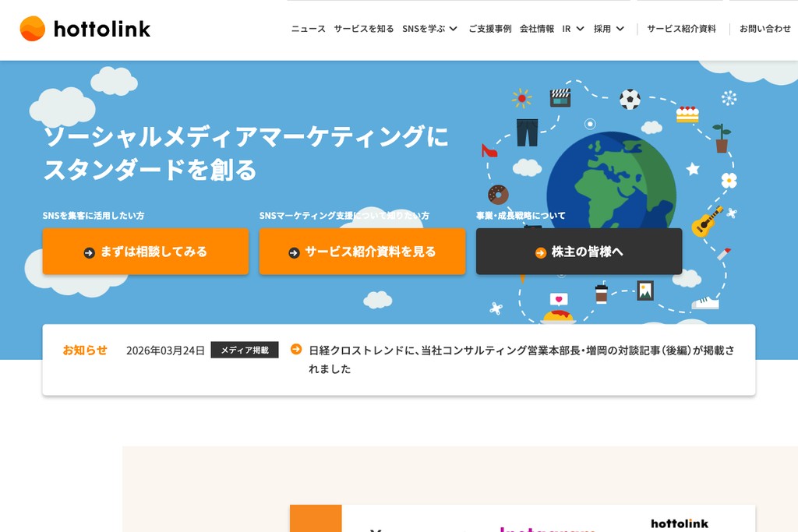
Task: Open the 採用 dropdown chevron
Action: point(620,29)
